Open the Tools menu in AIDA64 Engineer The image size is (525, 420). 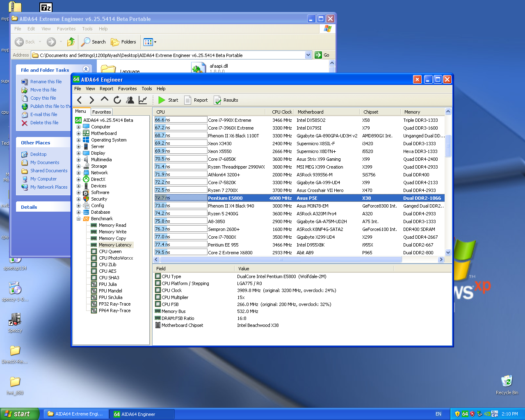[x=147, y=89]
